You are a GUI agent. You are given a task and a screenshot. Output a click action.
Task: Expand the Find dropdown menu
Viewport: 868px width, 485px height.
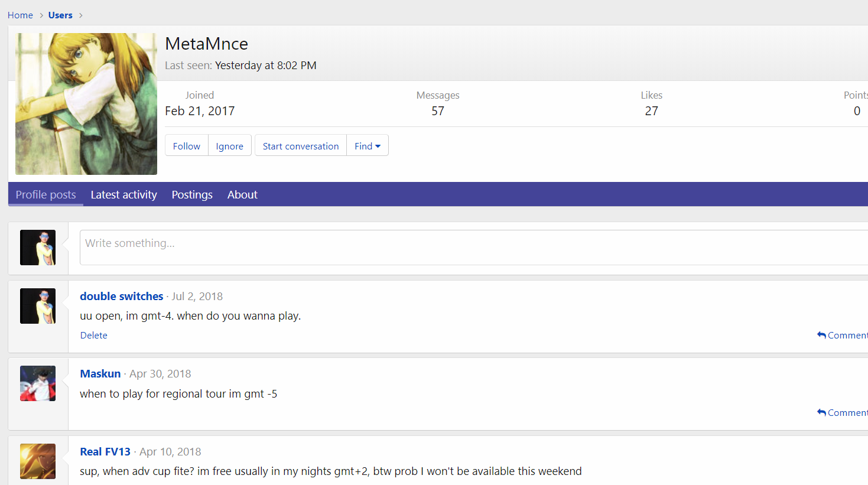click(x=368, y=146)
